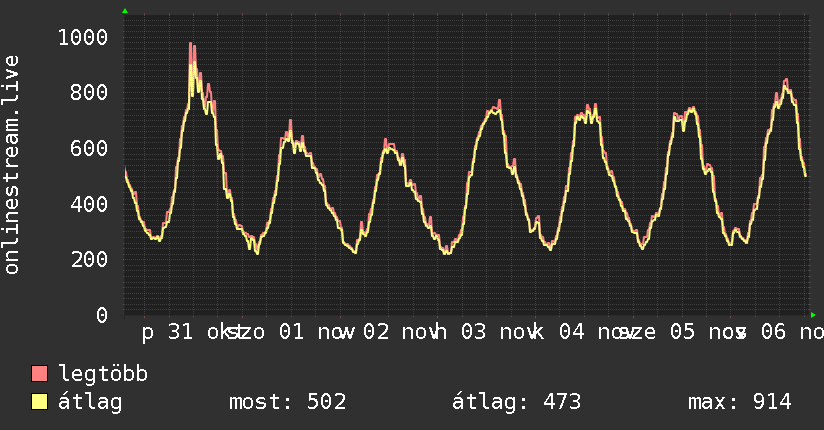Image resolution: width=824 pixels, height=430 pixels.
Task: Click the pink legtöbb legend swatch
Action: pyautogui.click(x=39, y=374)
